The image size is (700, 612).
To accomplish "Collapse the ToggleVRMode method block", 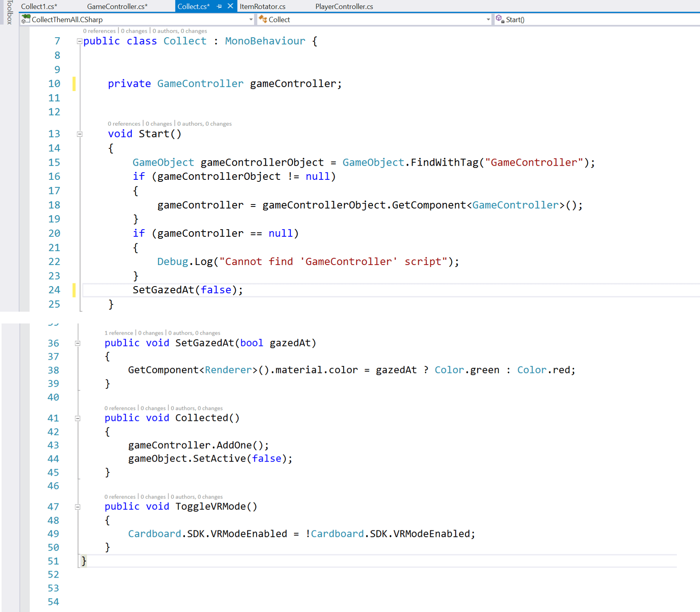I will [78, 507].
